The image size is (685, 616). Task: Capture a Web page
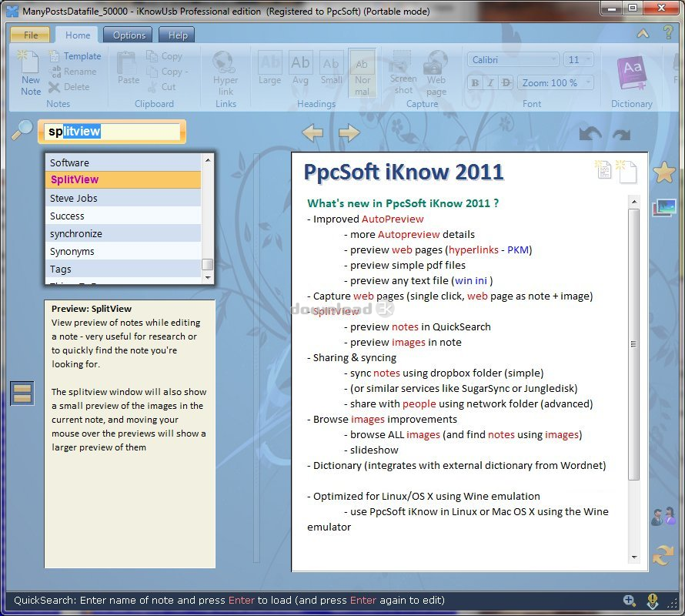[436, 72]
